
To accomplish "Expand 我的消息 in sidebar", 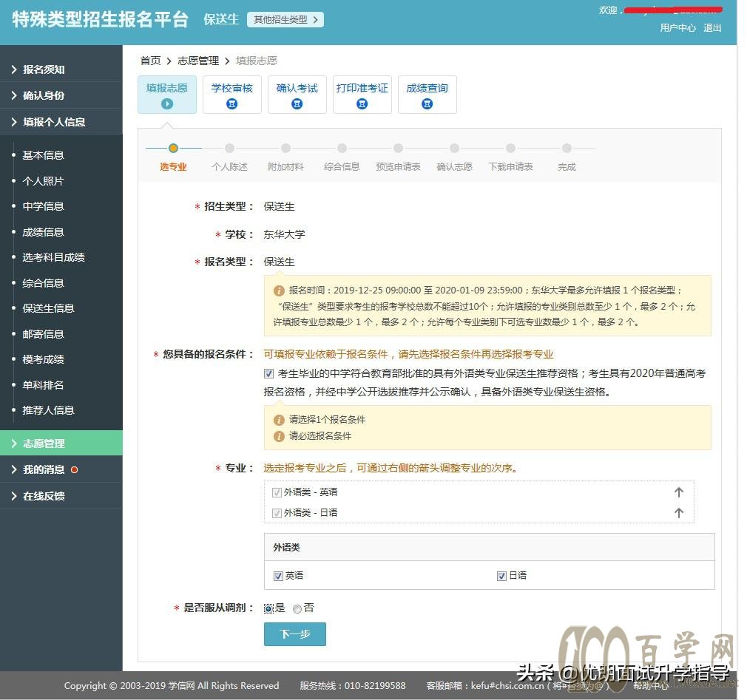I will [x=61, y=469].
